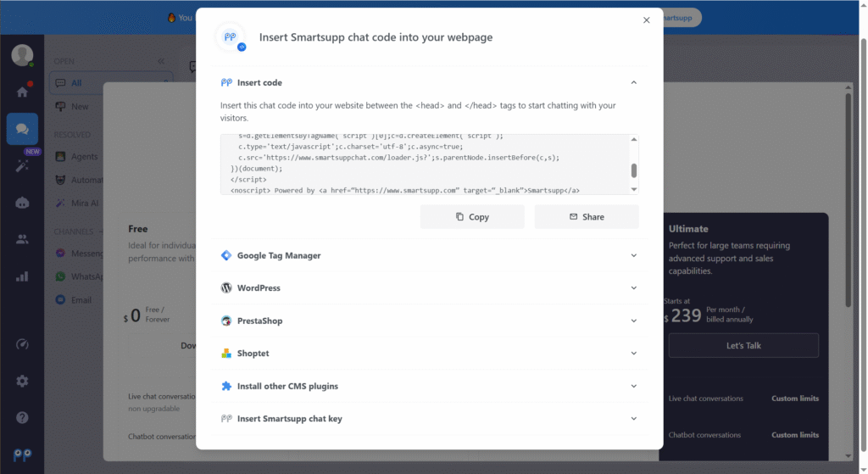Viewport: 868px width, 474px height.
Task: Expand Insert Smartsupp chat key section
Action: pyautogui.click(x=634, y=419)
